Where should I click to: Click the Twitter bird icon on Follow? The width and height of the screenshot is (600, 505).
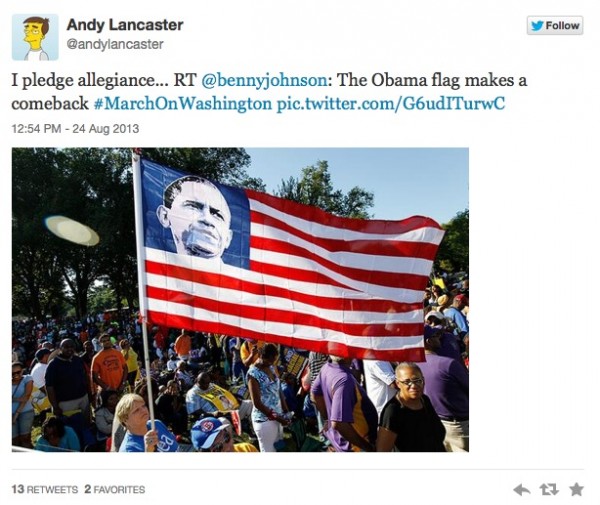click(x=537, y=26)
